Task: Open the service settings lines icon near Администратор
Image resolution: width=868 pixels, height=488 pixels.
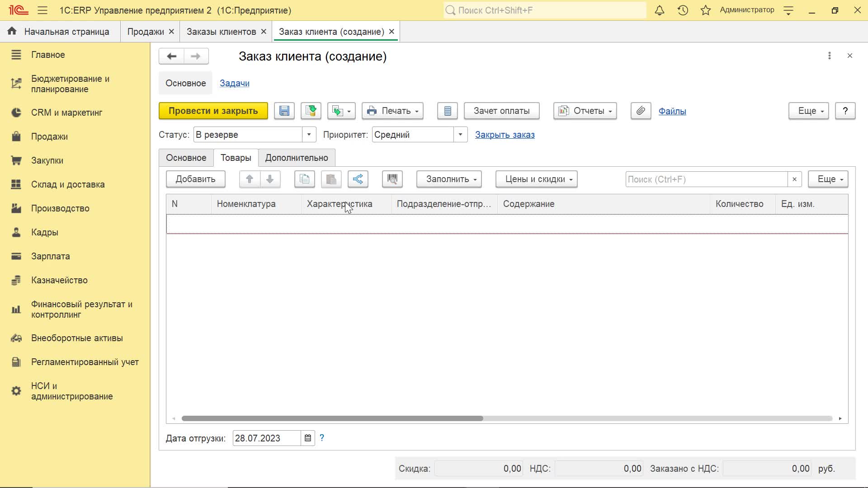Action: click(788, 10)
